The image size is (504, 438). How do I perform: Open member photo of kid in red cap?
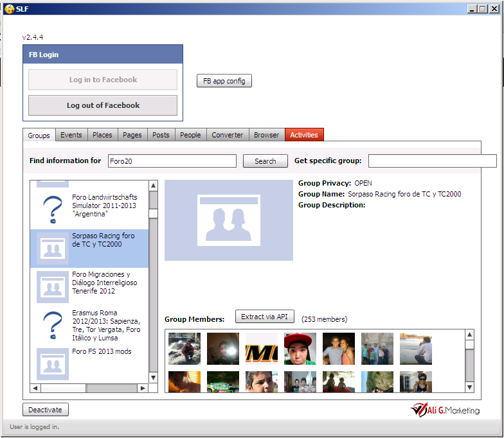pos(300,349)
